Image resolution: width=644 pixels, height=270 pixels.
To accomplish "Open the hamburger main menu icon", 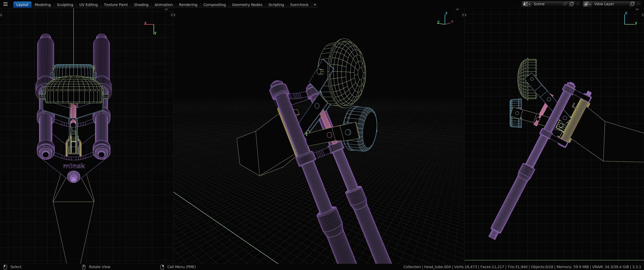I will (x=5, y=4).
